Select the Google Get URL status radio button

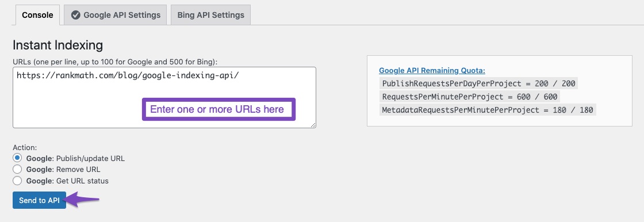[17, 181]
